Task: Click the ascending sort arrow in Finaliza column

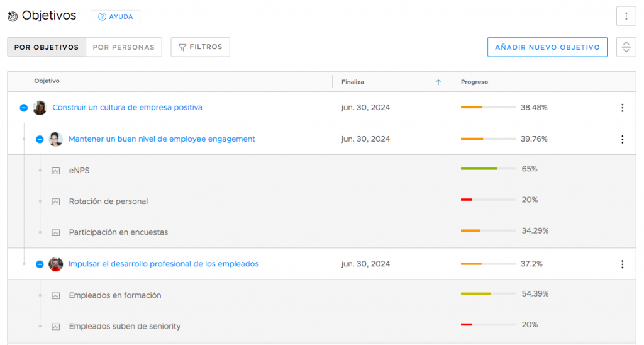Action: click(x=438, y=82)
